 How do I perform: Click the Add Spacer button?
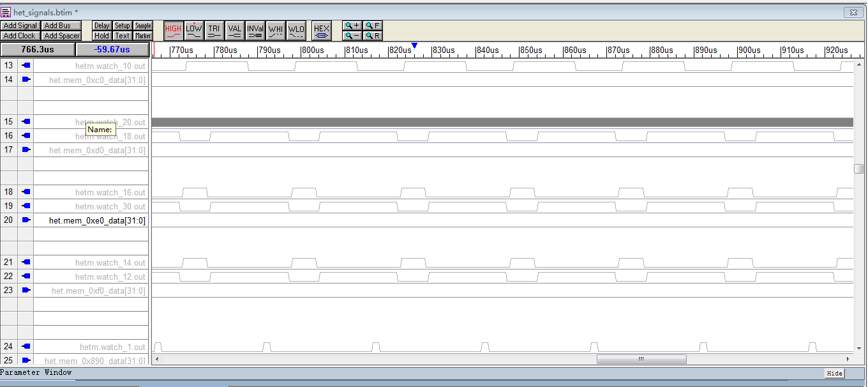(61, 36)
